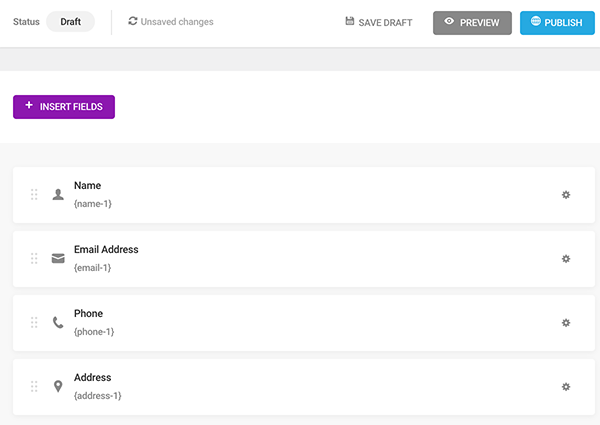
Task: Click the Unsaved changes indicator
Action: tap(171, 22)
